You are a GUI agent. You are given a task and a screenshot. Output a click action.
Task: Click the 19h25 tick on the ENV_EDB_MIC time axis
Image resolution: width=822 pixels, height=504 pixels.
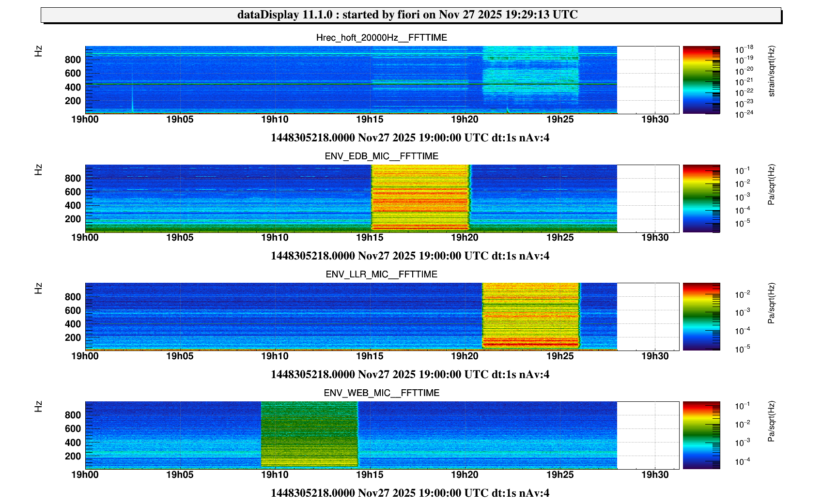(560, 238)
